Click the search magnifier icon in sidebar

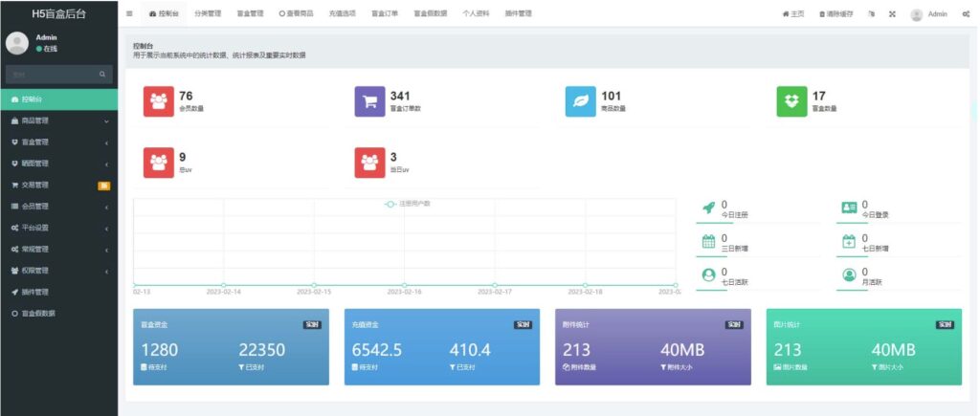tap(102, 74)
